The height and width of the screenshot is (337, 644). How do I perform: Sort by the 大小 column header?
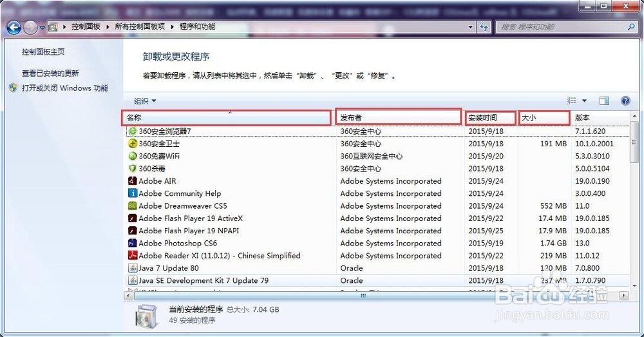coord(544,117)
